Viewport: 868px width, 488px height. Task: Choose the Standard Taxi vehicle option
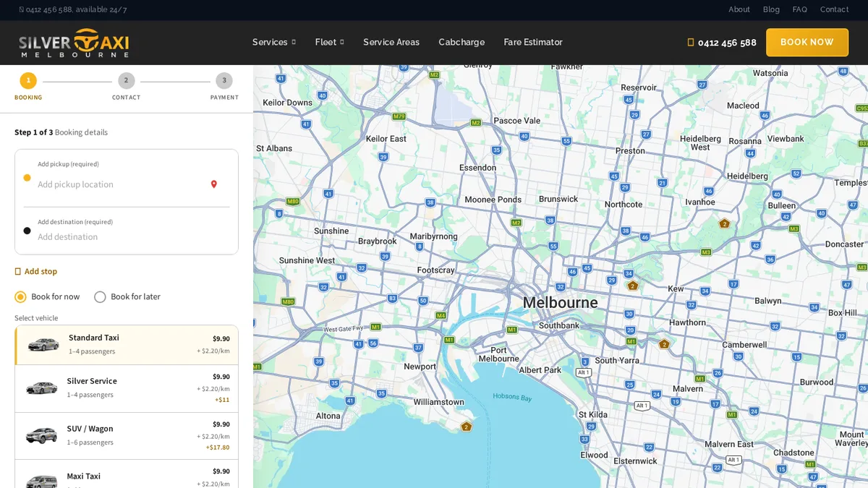coord(127,345)
